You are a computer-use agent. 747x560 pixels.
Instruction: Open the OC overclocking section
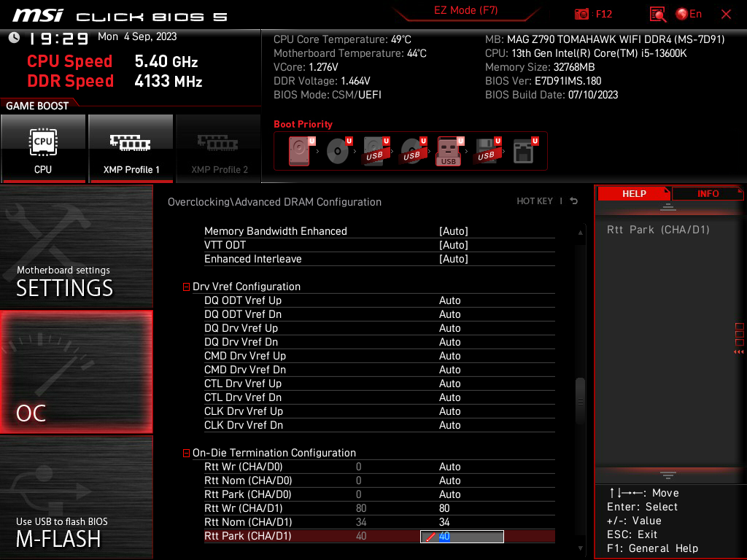point(76,373)
